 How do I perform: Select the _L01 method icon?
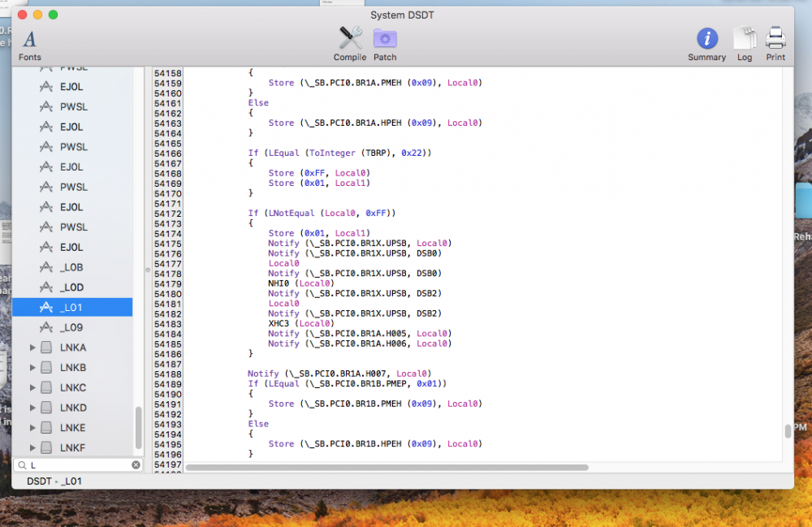46,307
